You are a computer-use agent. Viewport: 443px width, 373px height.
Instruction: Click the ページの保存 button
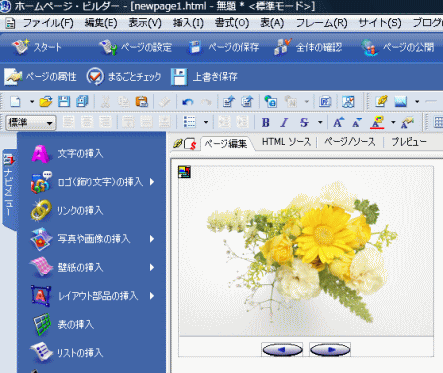coord(223,47)
